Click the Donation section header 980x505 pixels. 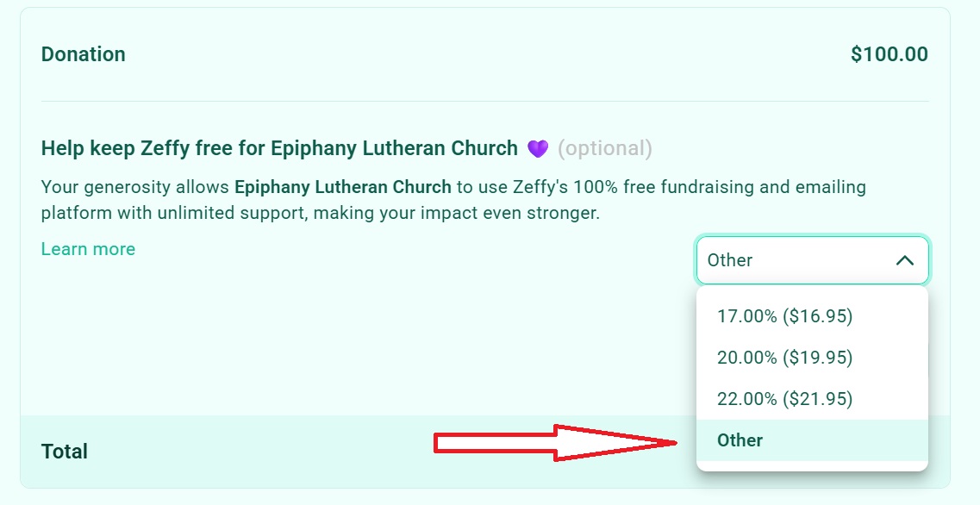[84, 53]
